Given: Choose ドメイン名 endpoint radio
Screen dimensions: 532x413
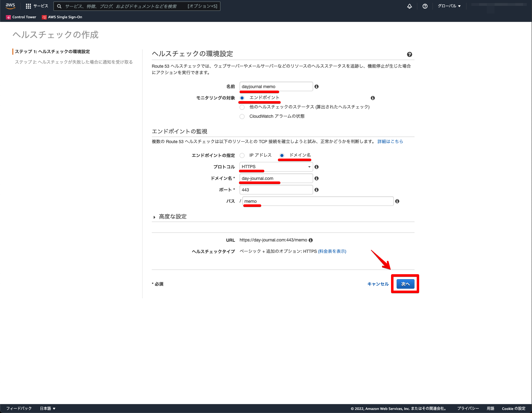Looking at the screenshot, I should point(282,155).
